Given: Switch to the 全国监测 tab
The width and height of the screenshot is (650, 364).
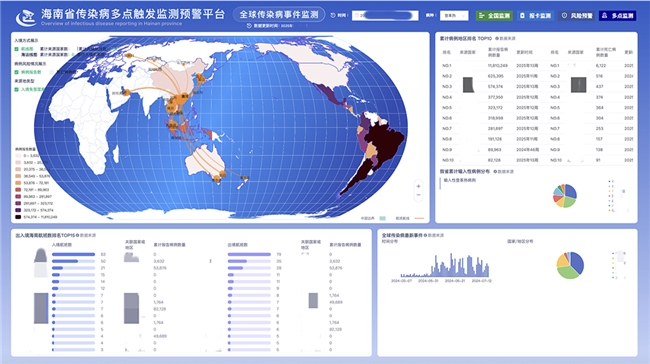Looking at the screenshot, I should click(x=494, y=16).
